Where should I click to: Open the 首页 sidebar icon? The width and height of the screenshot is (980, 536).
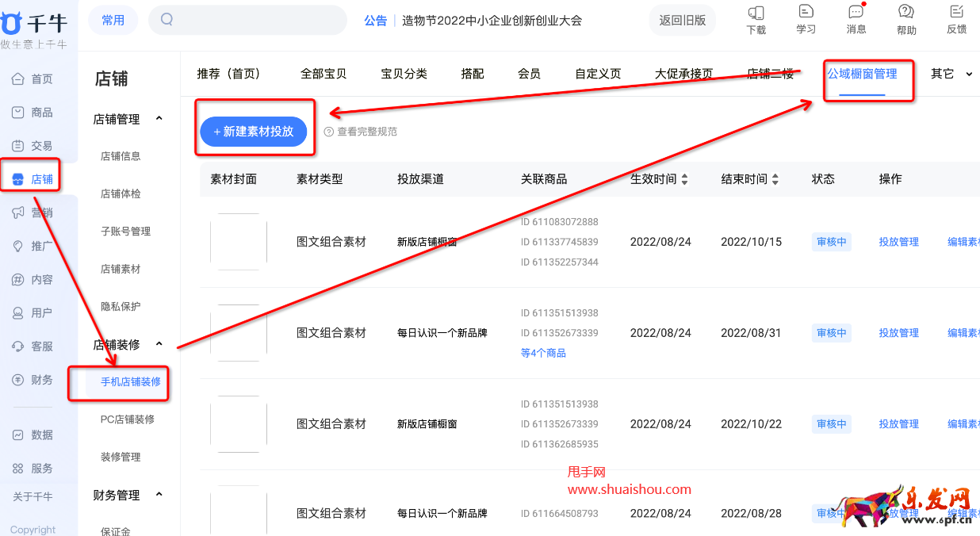tap(30, 78)
